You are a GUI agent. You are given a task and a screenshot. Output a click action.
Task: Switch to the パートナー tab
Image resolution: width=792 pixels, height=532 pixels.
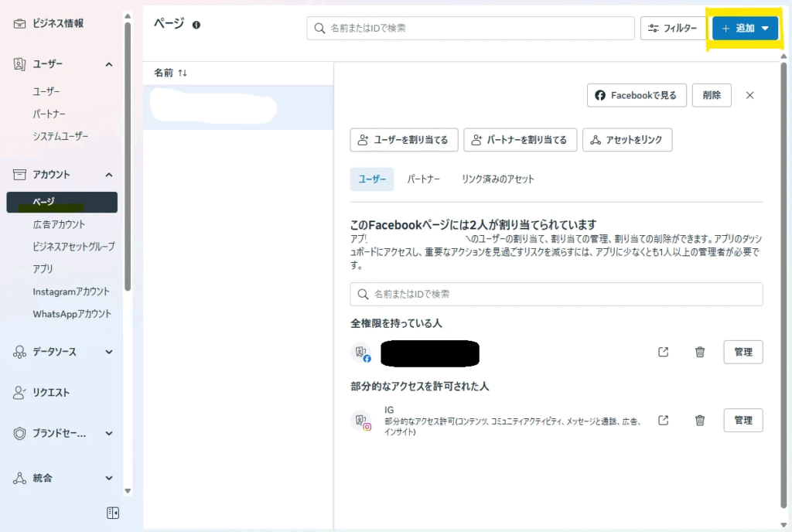[x=424, y=179]
